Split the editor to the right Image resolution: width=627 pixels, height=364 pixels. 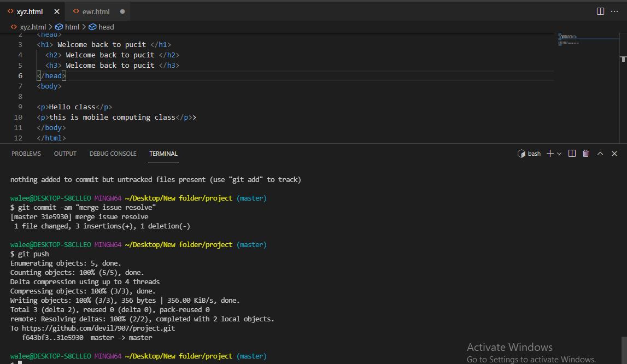pos(600,11)
